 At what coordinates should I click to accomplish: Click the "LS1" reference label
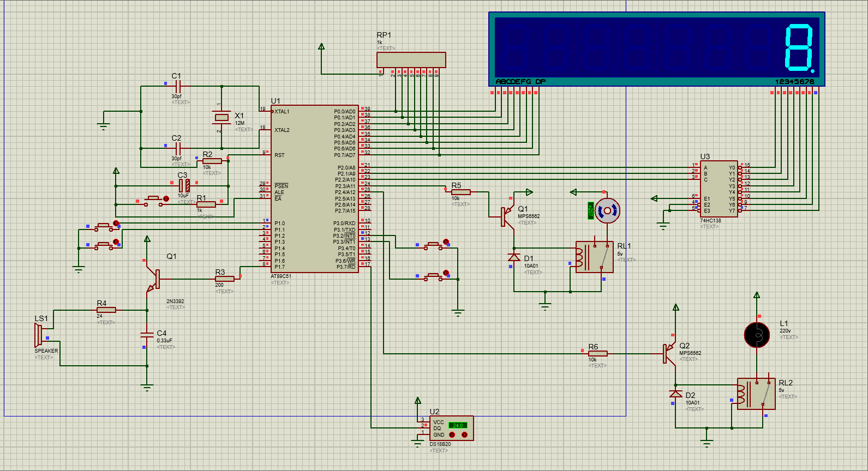41,318
